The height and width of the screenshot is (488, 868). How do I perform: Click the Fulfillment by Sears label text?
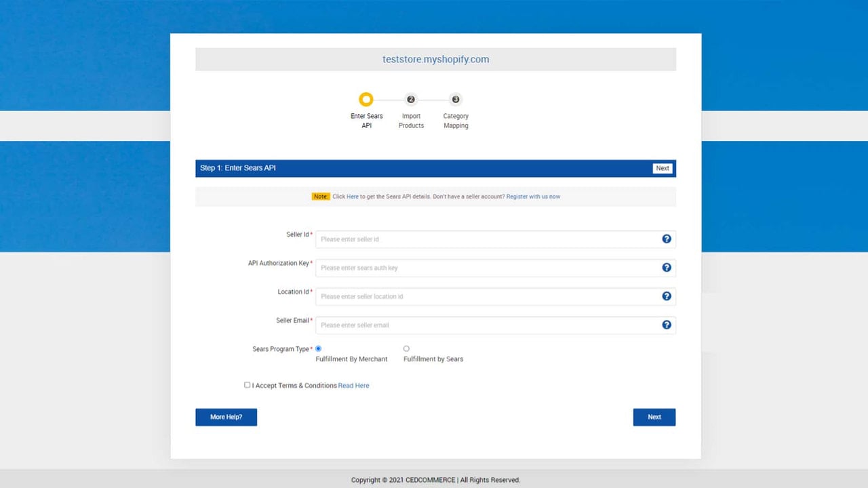433,359
